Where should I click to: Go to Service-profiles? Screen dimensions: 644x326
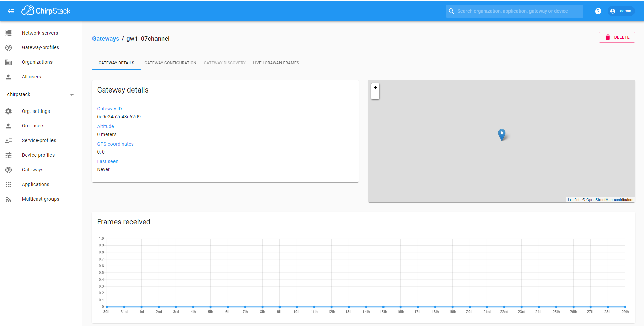point(39,140)
